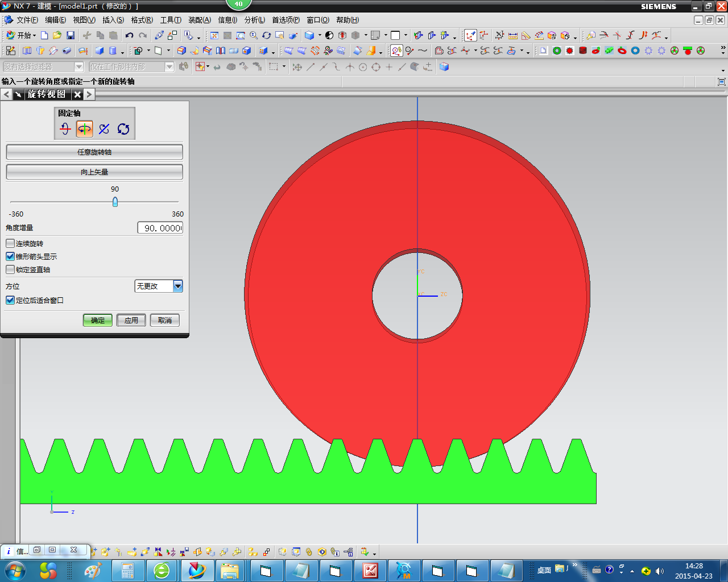Open the 分析(L) menu
Screen dimensions: 728x582
[255, 20]
